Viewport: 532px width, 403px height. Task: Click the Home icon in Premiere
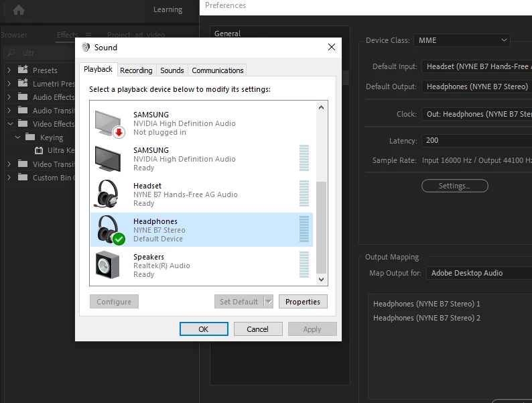click(x=19, y=10)
